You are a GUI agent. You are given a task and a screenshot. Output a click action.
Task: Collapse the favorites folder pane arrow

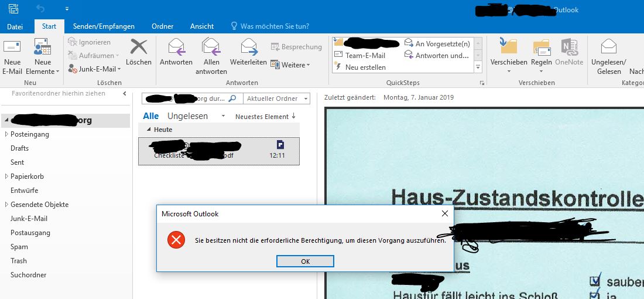coord(125,94)
